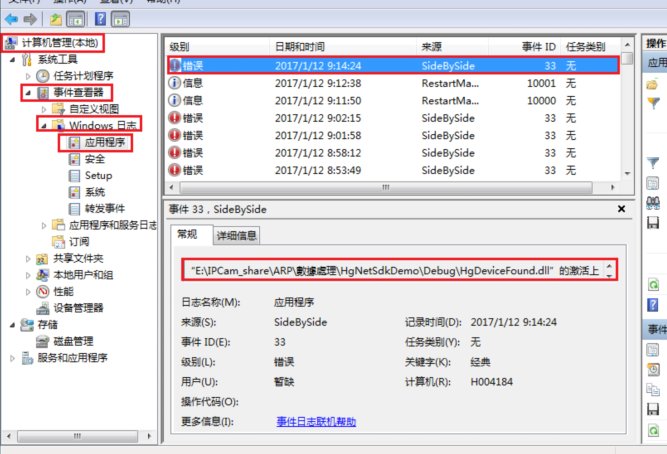Collapse the 系统工具 node

12,60
